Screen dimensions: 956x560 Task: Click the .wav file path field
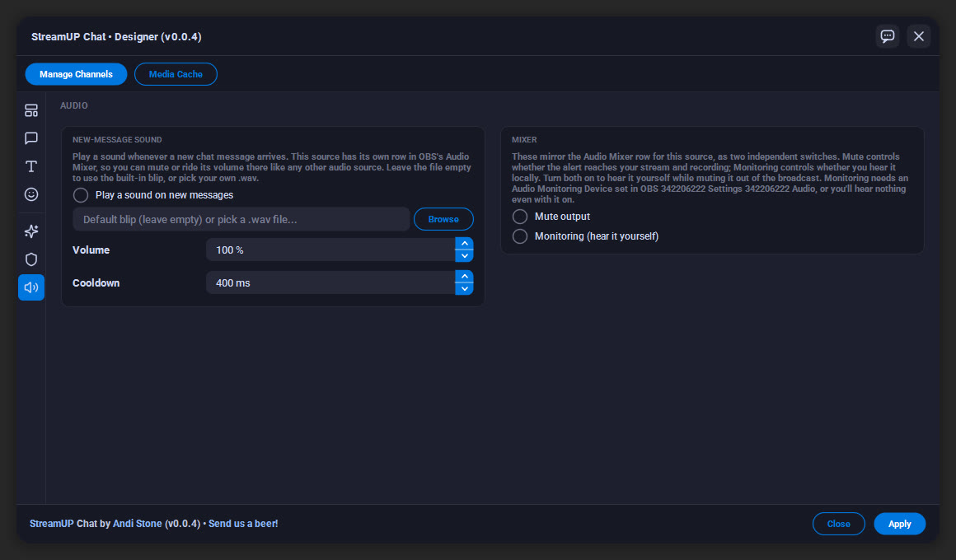pos(241,219)
